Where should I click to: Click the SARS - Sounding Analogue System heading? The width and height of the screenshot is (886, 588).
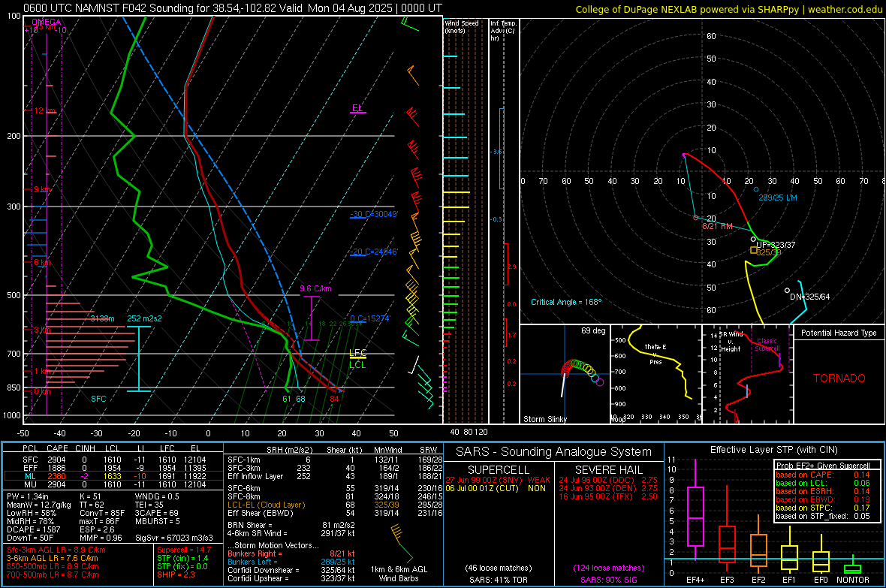click(554, 451)
